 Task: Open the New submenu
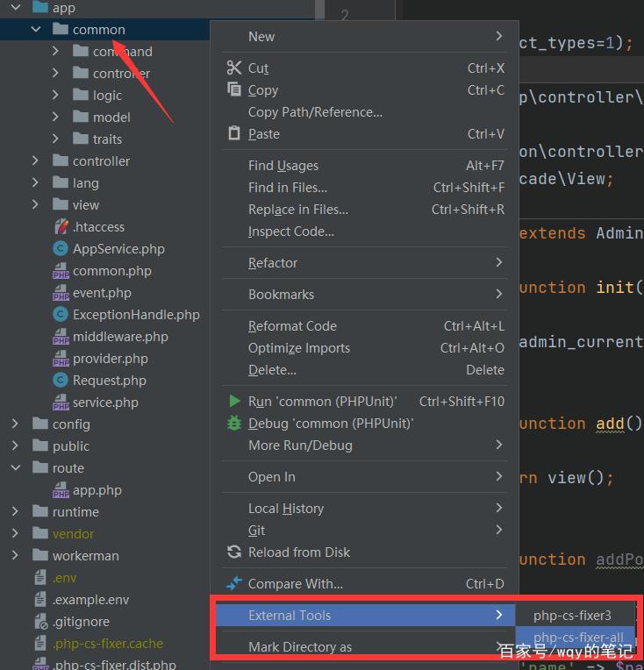tap(364, 36)
